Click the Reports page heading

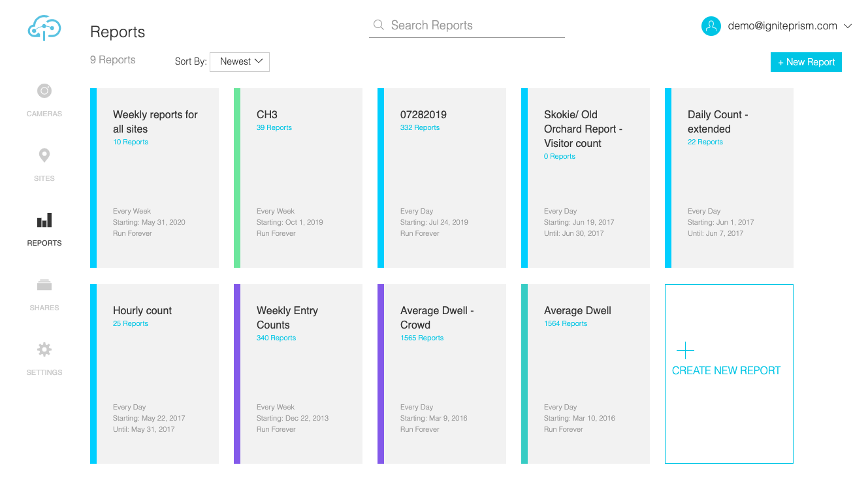[x=118, y=32]
